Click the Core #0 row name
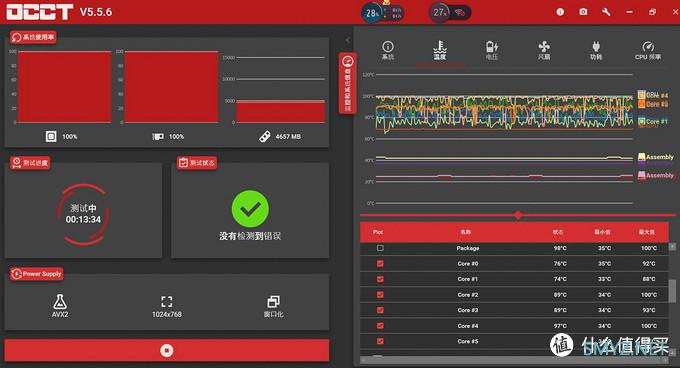The height and width of the screenshot is (368, 680). [x=468, y=264]
